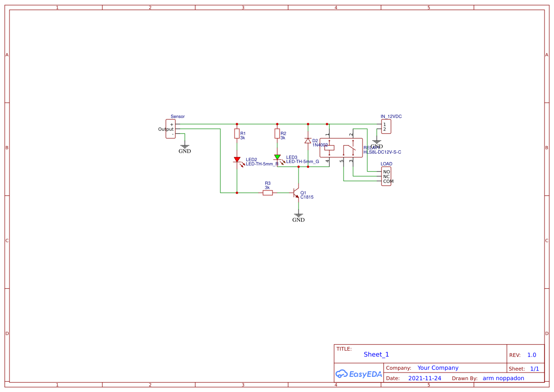Select the 'Sensor' designator label
Viewport: 554px width, 392px height.
tap(178, 116)
